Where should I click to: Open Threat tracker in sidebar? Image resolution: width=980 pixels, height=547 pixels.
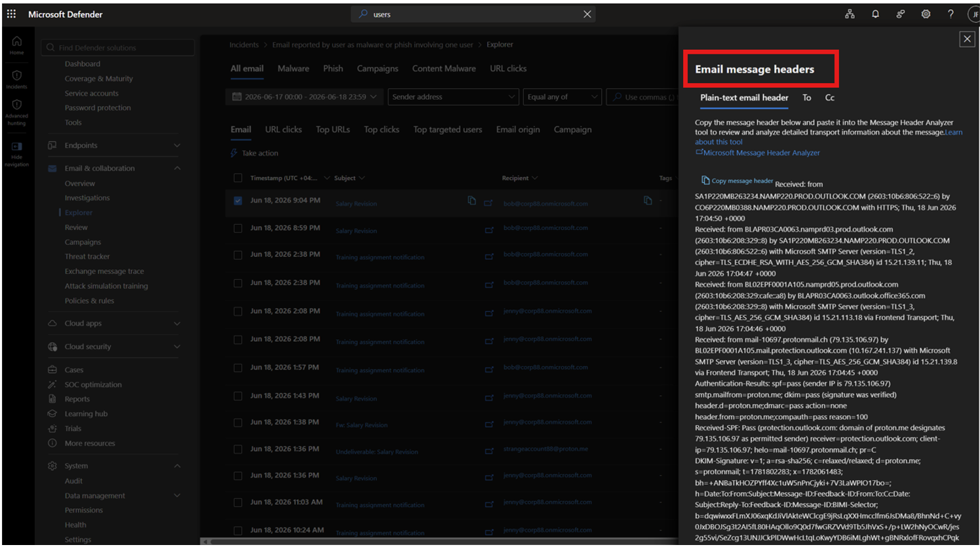point(87,256)
